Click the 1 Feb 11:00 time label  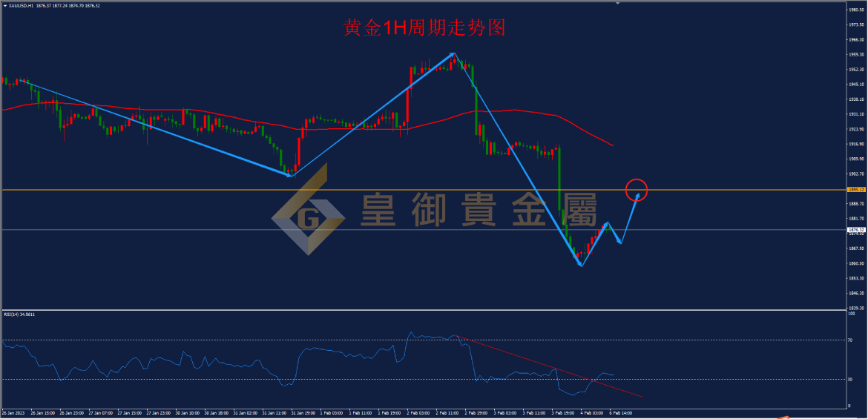pos(361,414)
